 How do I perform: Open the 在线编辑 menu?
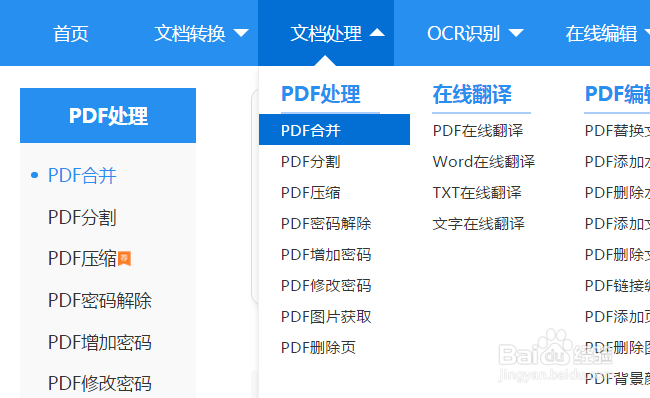coord(601,34)
